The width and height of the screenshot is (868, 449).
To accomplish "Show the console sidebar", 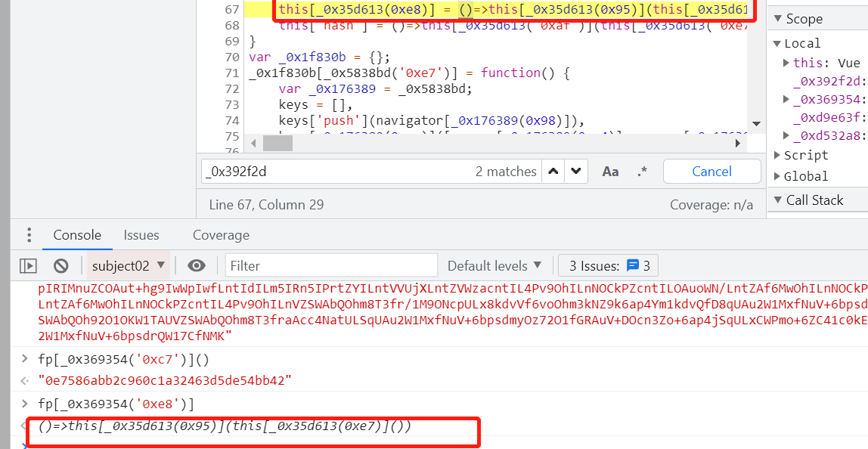I will point(28,266).
